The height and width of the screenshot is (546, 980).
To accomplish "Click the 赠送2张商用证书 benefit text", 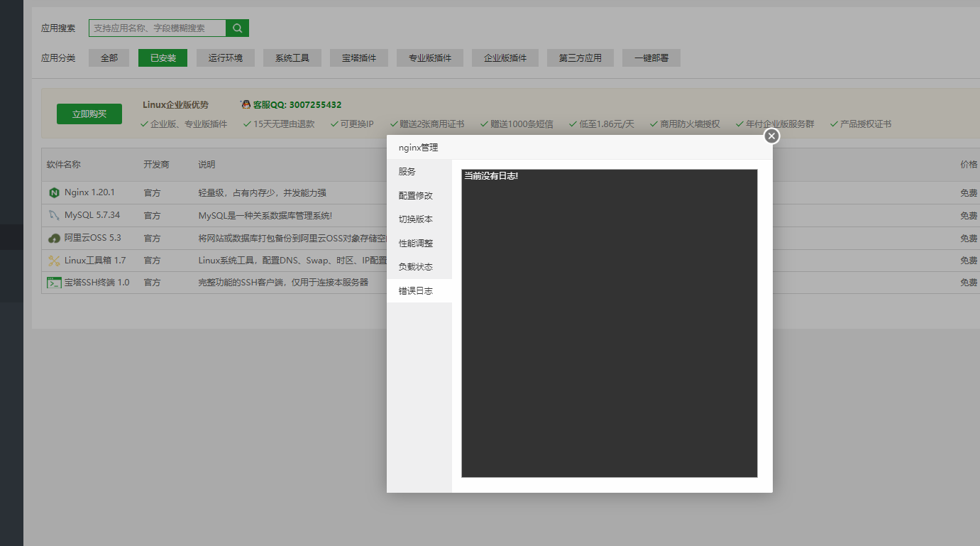I will pos(432,124).
